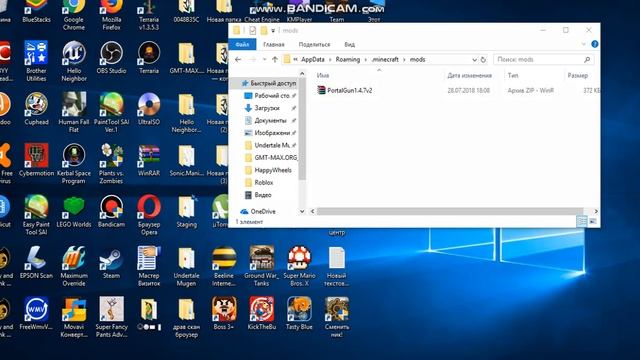Open the Opera browser desktop shortcut
640x360 pixels.
point(149,215)
